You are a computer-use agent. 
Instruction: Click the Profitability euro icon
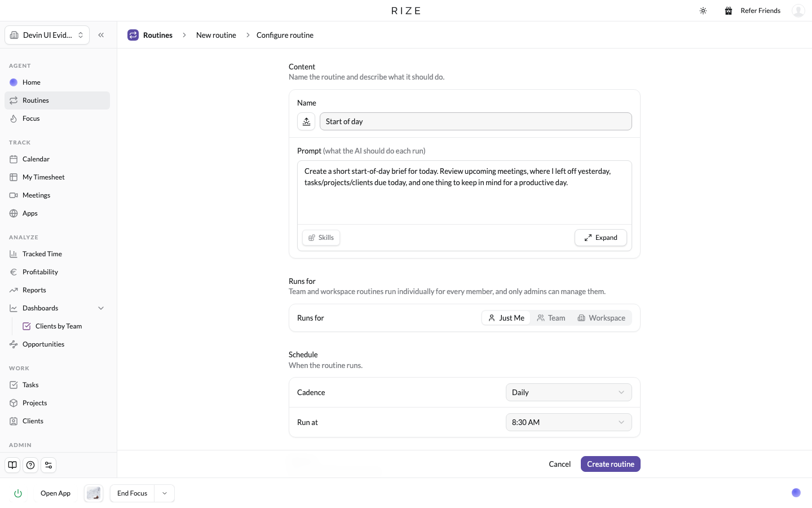[14, 272]
